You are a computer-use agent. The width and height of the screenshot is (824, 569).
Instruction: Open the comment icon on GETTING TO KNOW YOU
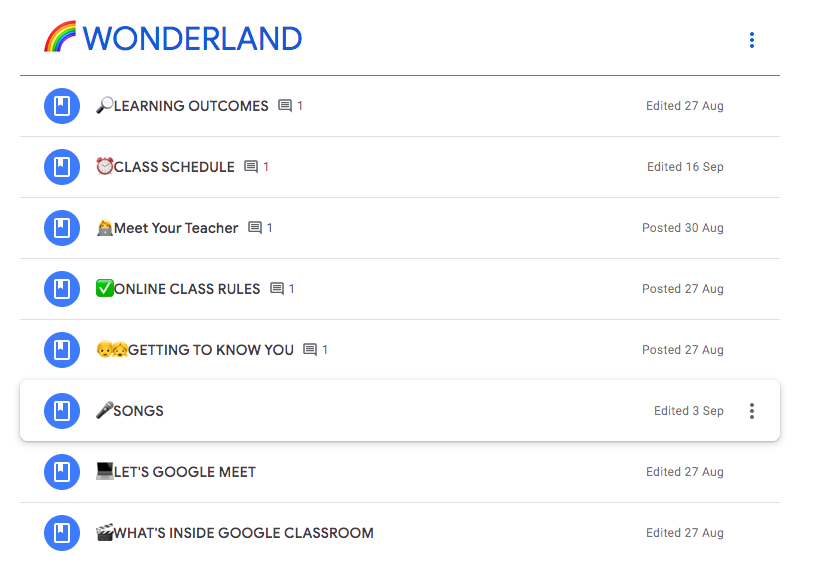[x=310, y=349]
